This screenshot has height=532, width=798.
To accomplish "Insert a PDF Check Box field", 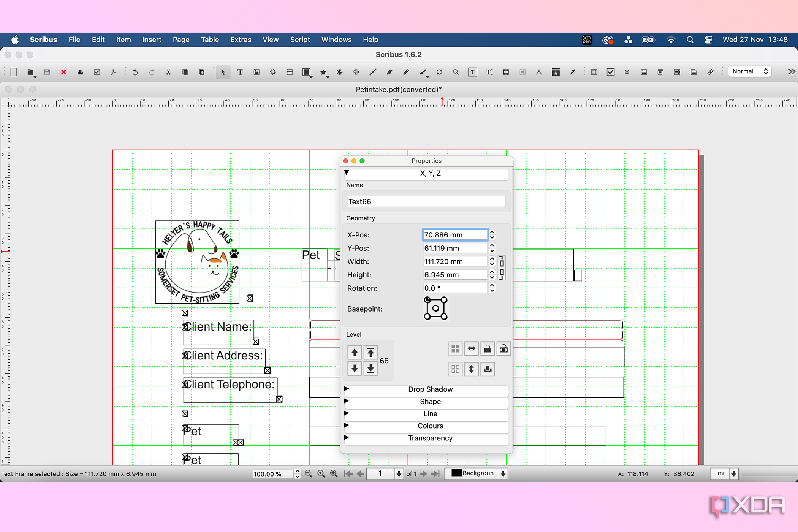I will (611, 72).
